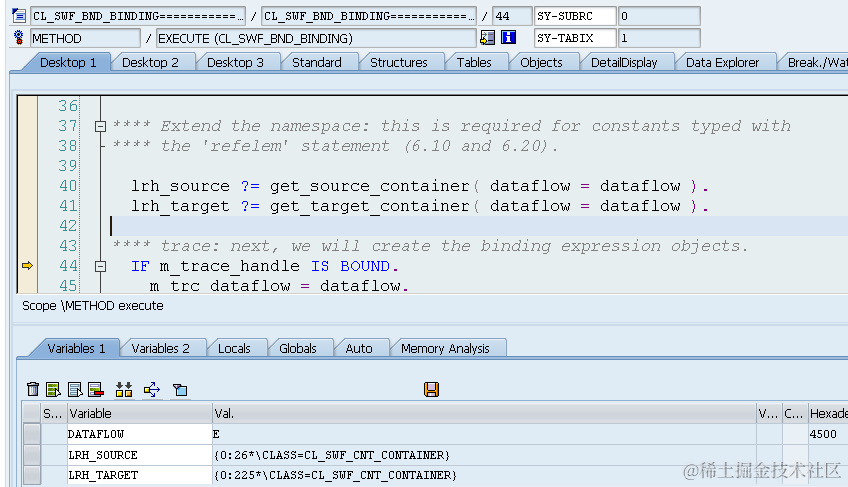Switch to Desktop 2 tab
Viewport: 848px width, 487px height.
[x=150, y=62]
